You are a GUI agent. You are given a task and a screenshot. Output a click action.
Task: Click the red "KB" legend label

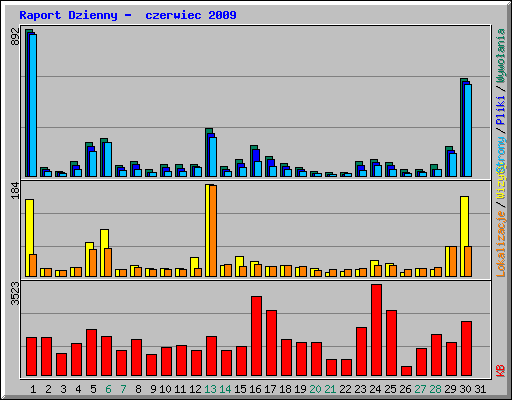501,371
